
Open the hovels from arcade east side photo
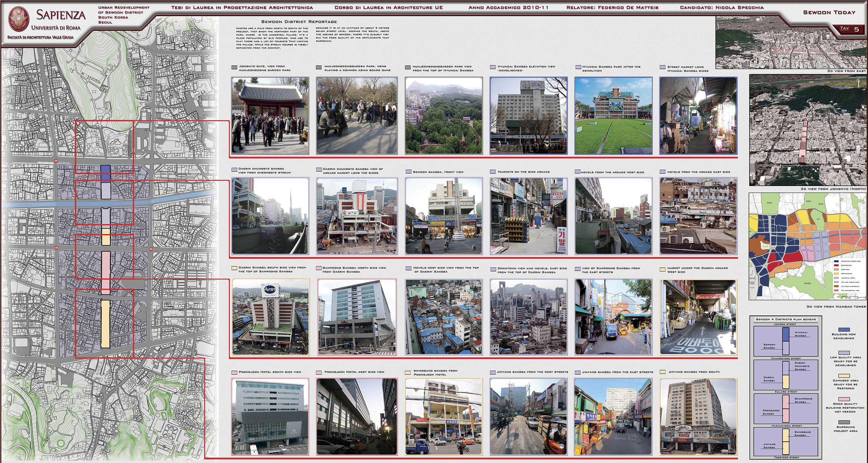[698, 216]
